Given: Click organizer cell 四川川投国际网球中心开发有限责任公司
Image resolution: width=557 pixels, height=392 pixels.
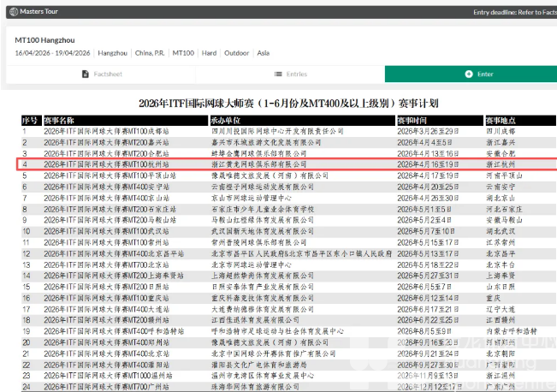Looking at the screenshot, I should point(277,132).
